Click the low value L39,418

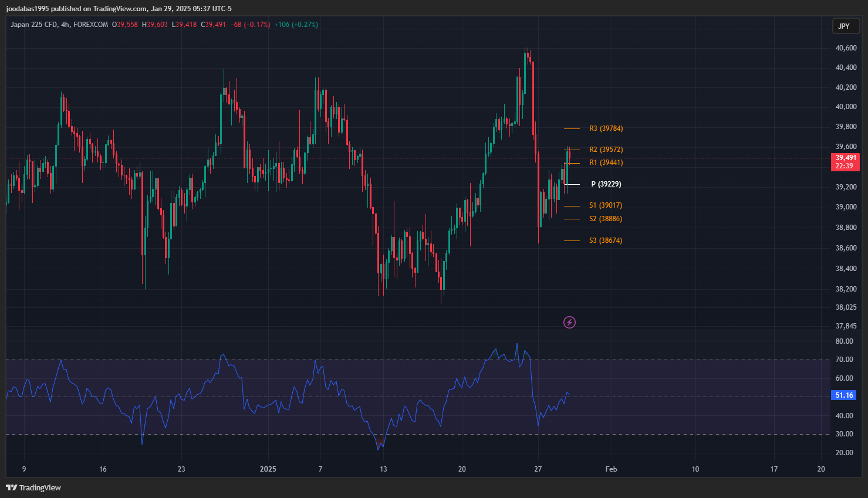point(184,25)
